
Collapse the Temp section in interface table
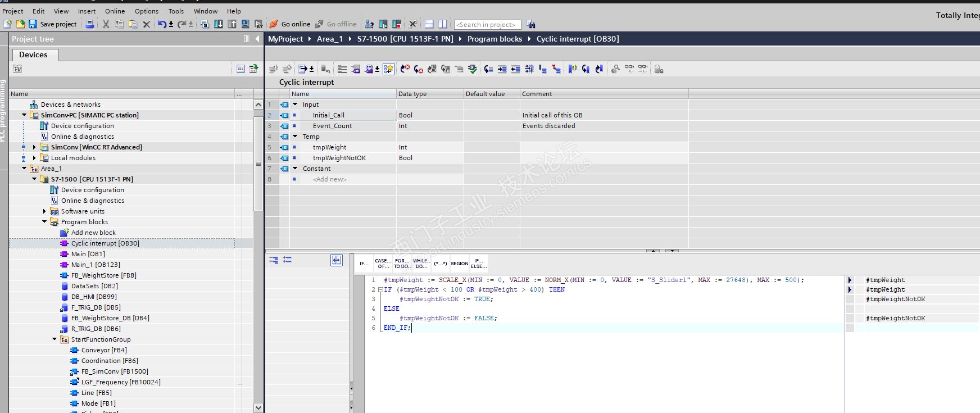click(295, 137)
